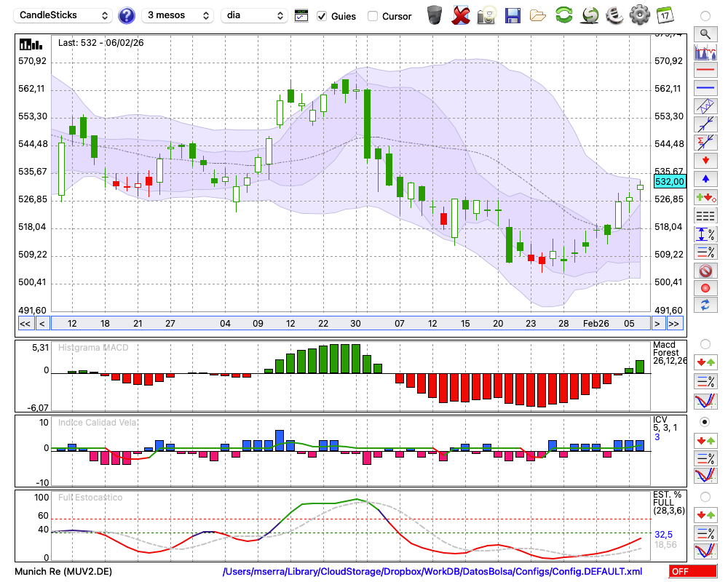Click the << jump backward button
The image size is (728, 582).
[25, 324]
